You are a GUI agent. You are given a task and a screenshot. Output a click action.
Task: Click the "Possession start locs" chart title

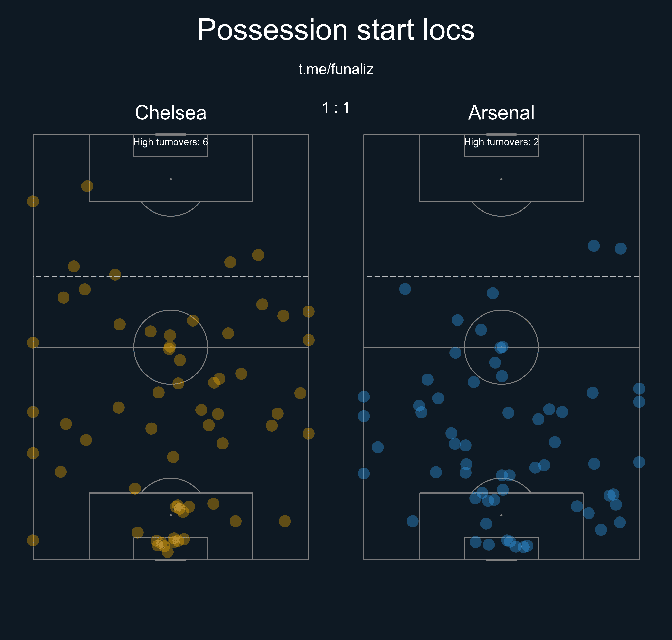pos(336,30)
